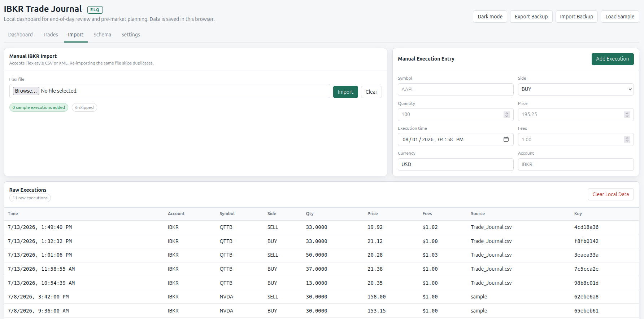
Task: Click the Price field stepper arrows
Action: (x=627, y=115)
